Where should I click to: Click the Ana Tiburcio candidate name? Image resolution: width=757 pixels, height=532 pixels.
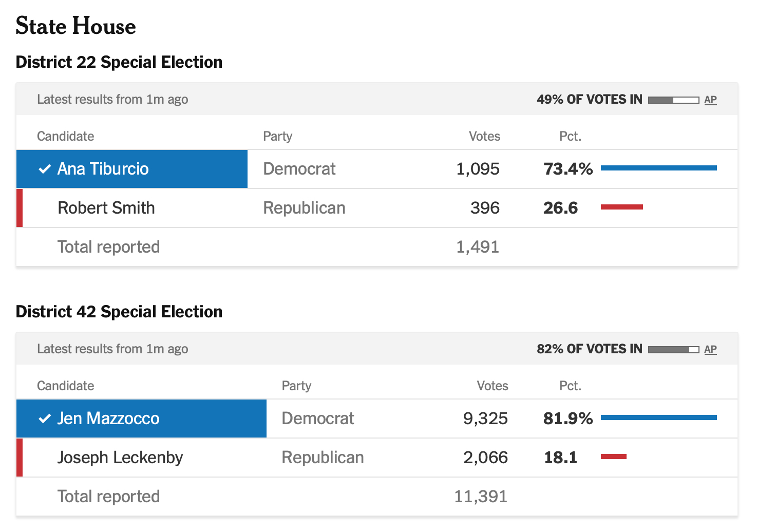[x=103, y=169]
